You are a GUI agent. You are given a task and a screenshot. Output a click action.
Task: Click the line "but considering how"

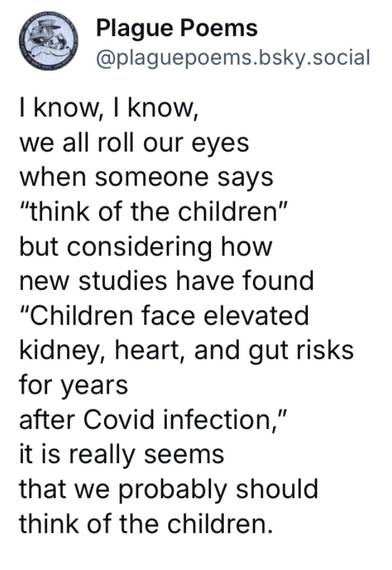pyautogui.click(x=145, y=247)
